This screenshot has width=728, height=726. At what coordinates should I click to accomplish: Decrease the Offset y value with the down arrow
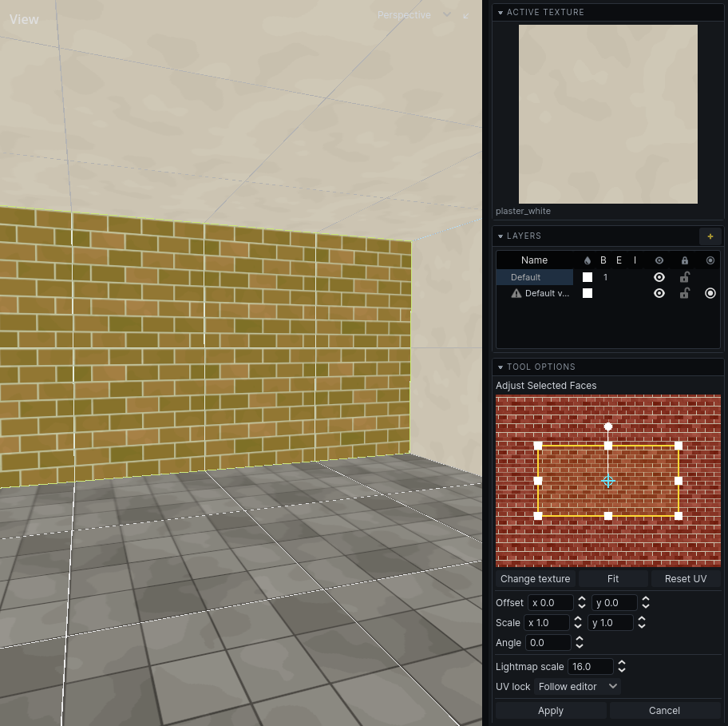[645, 606]
